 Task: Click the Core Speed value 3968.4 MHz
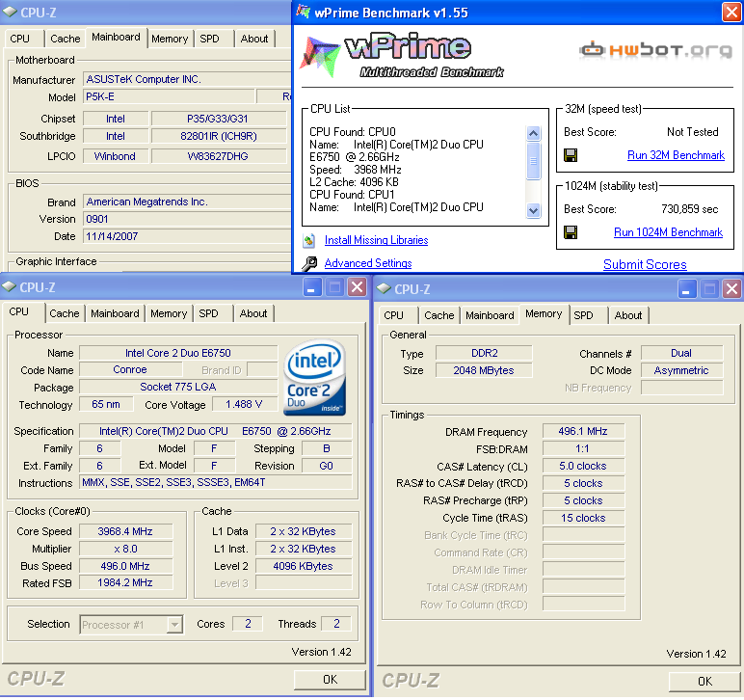tap(125, 531)
